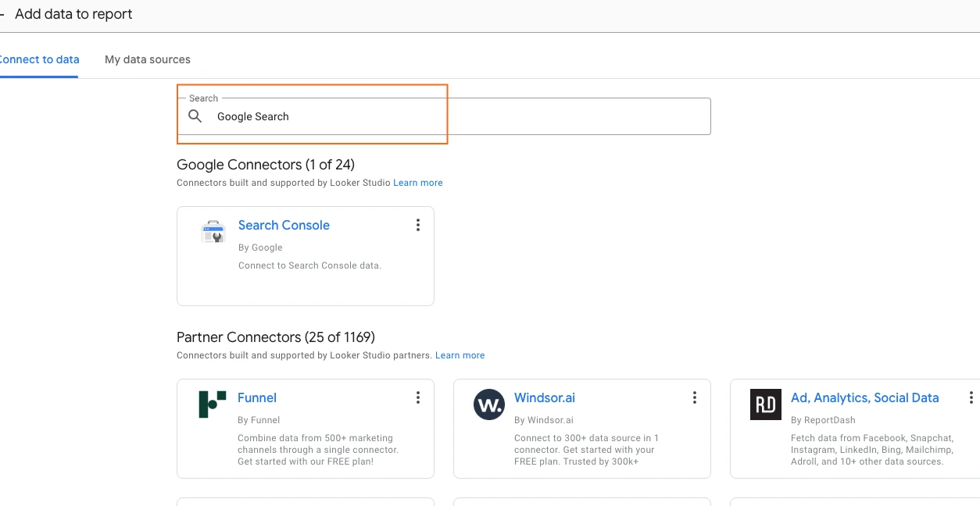Click 'Add data to report' title
Viewport: 980px width, 506px height.
[73, 14]
